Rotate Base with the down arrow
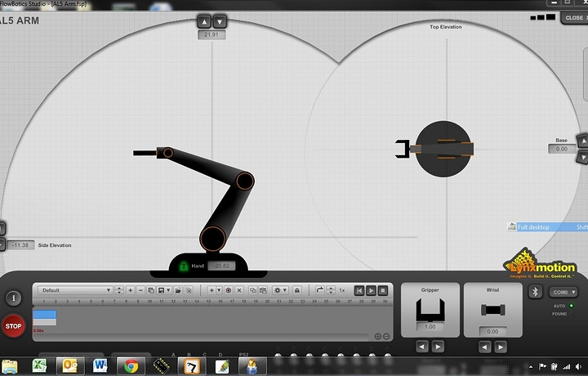Viewport: 588px width, 376px height. [583, 157]
